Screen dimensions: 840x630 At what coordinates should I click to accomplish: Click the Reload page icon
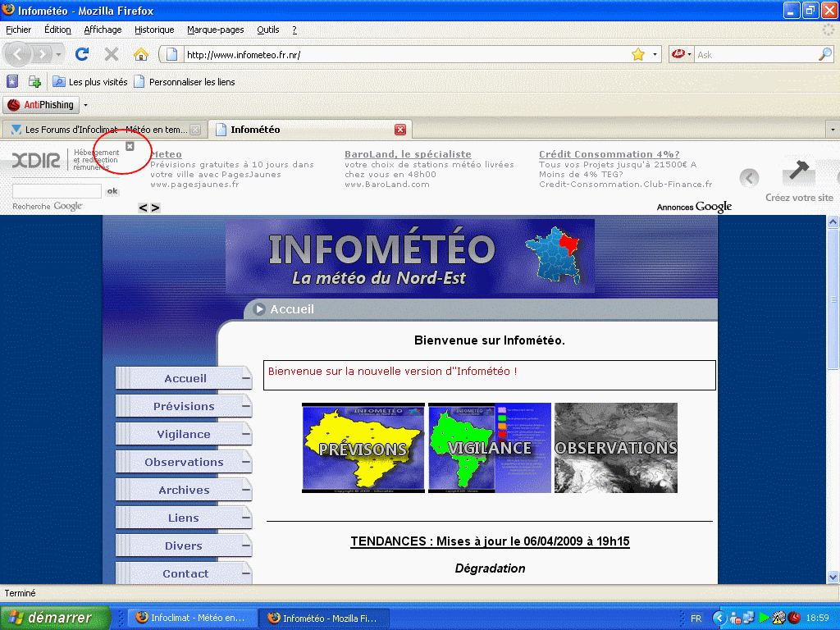[81, 55]
